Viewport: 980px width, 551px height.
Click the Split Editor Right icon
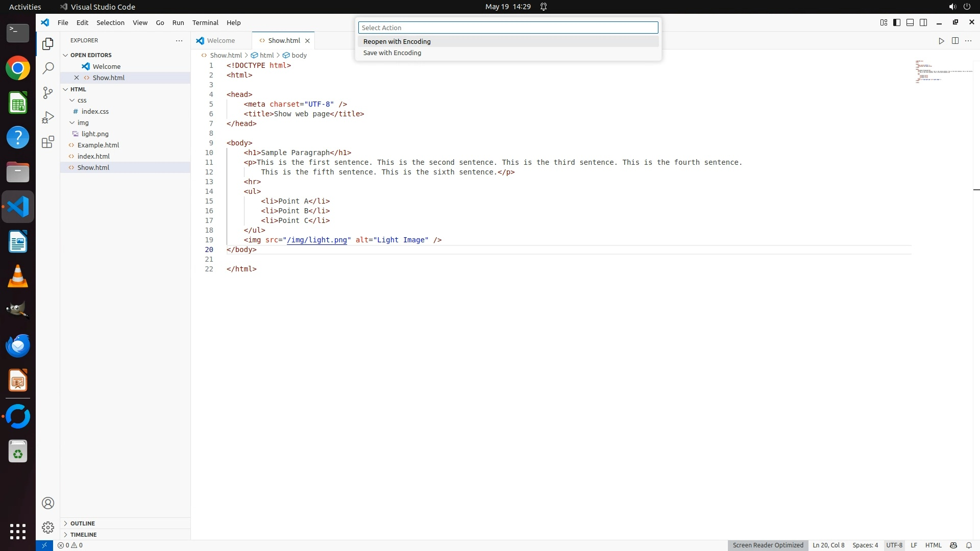point(955,41)
